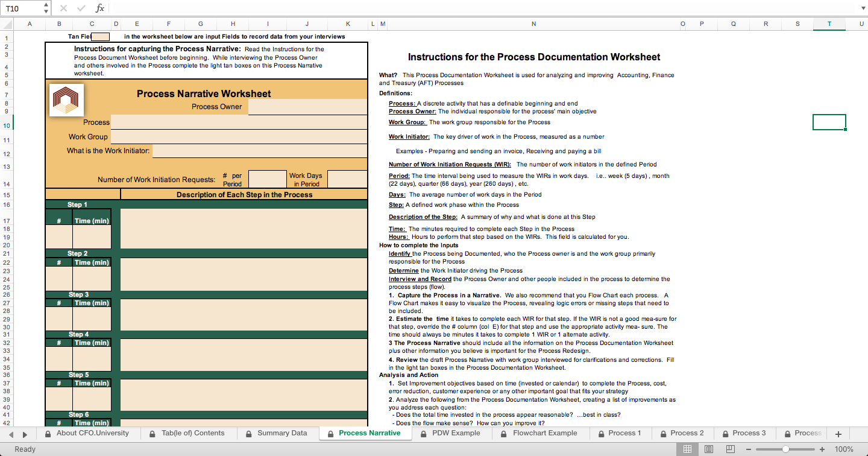This screenshot has height=456, width=868.
Task: Open the About CFO.University sheet tab
Action: (87, 433)
